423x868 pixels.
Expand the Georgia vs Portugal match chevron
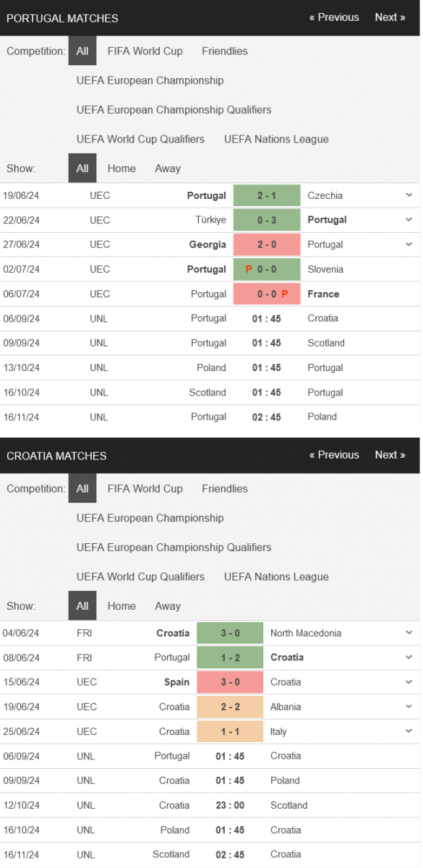point(409,244)
